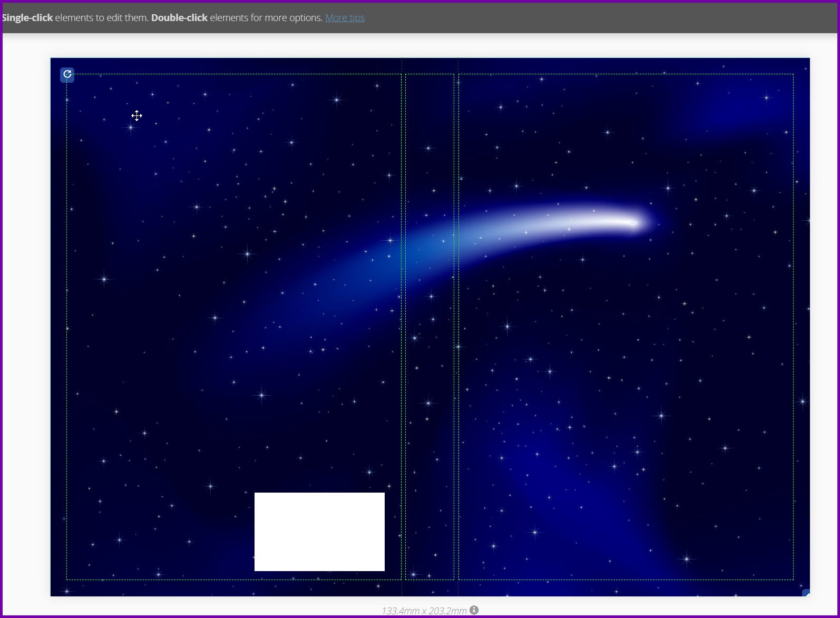Click the info icon beside the dimensions
This screenshot has width=840, height=618.
[474, 610]
